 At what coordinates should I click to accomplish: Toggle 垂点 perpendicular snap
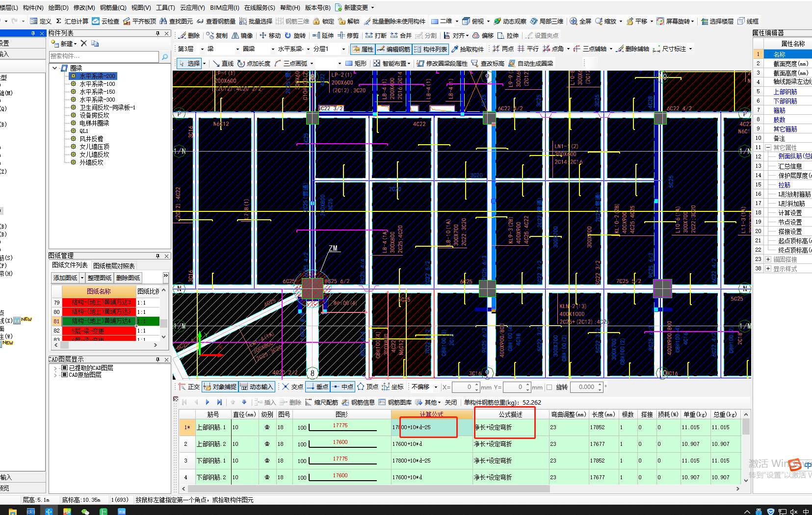point(317,387)
